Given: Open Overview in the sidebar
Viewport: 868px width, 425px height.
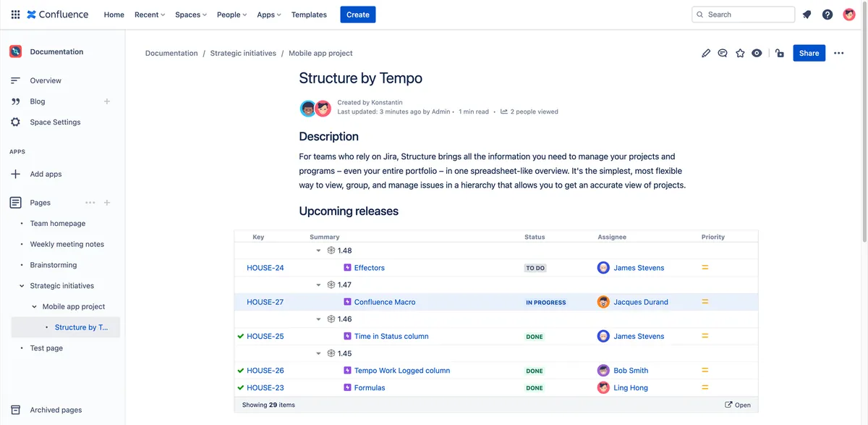Looking at the screenshot, I should (x=46, y=80).
